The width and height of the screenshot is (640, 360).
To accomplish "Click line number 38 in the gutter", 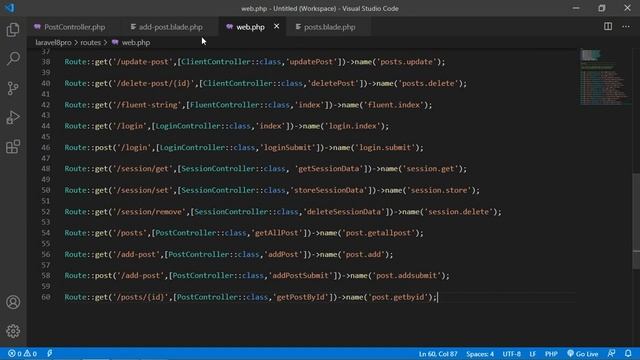I will [46, 62].
